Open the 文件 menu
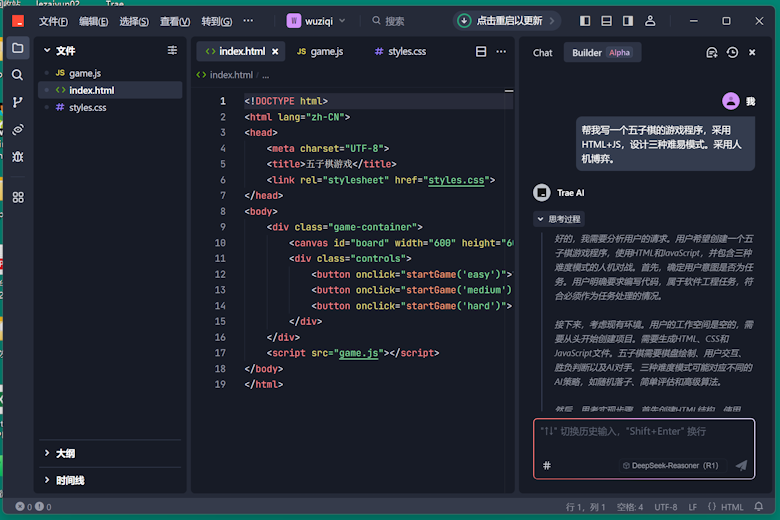This screenshot has width=780, height=520. [53, 21]
